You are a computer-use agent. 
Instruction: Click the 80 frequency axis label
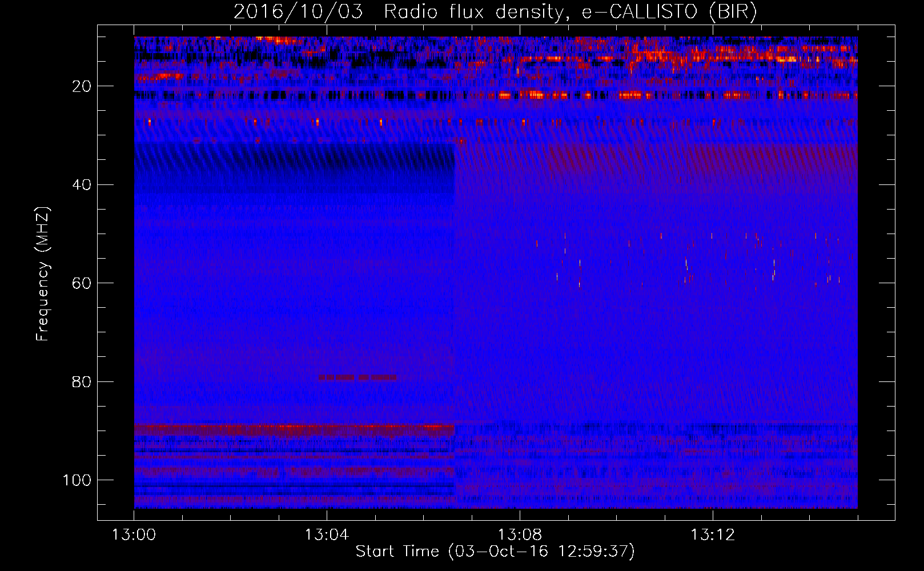[x=82, y=381]
